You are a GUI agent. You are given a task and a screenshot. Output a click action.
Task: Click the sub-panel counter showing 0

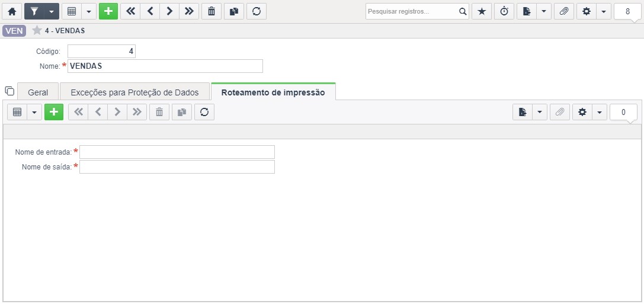pyautogui.click(x=623, y=112)
